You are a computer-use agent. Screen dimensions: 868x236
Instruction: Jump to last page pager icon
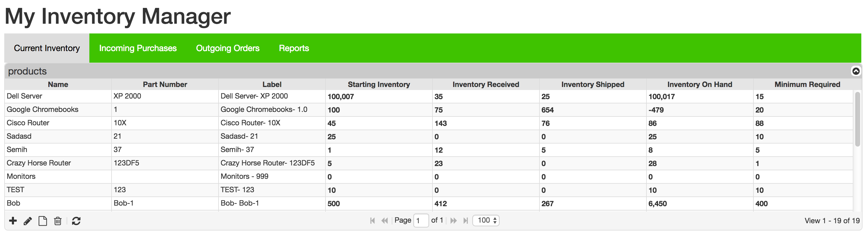coord(466,220)
